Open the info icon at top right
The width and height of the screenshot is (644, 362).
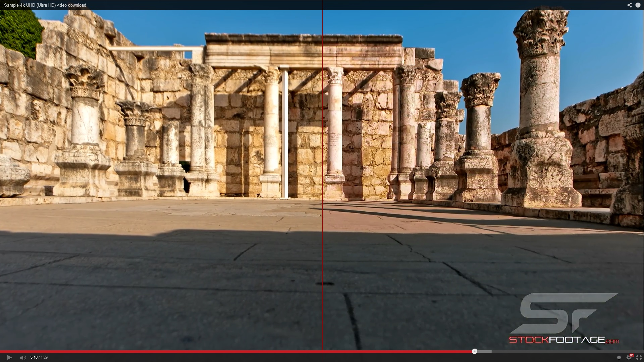pyautogui.click(x=638, y=5)
